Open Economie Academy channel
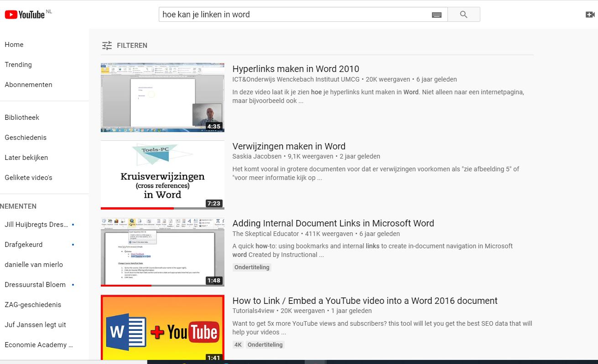The height and width of the screenshot is (364, 598). tap(39, 345)
